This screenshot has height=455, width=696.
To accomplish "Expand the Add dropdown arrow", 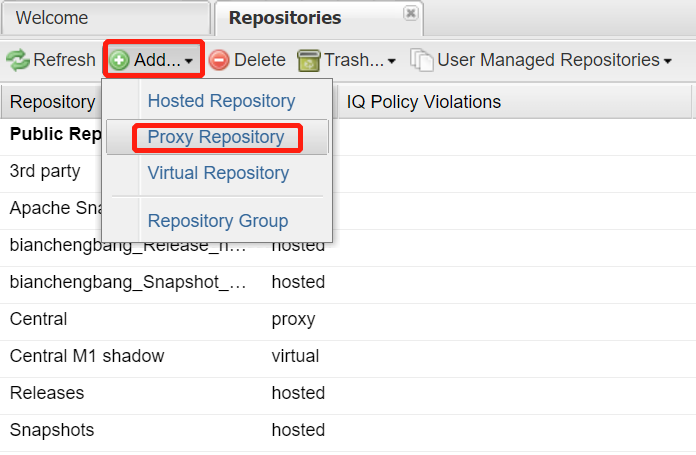I will click(189, 61).
